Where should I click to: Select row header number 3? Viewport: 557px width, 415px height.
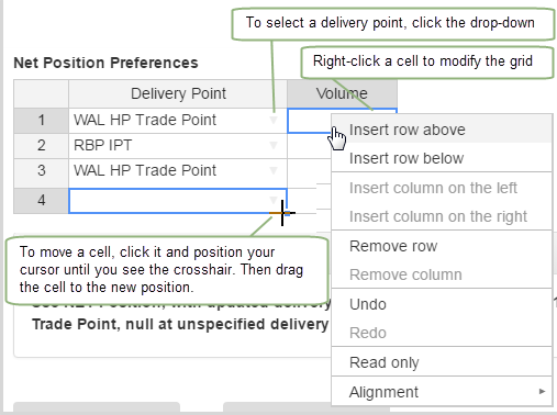(x=41, y=171)
